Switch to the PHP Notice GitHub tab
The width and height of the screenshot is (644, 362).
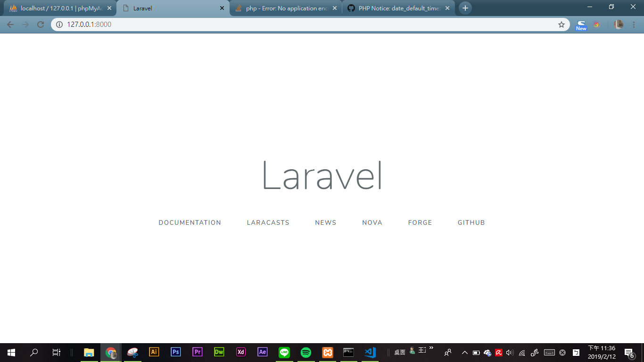click(398, 8)
